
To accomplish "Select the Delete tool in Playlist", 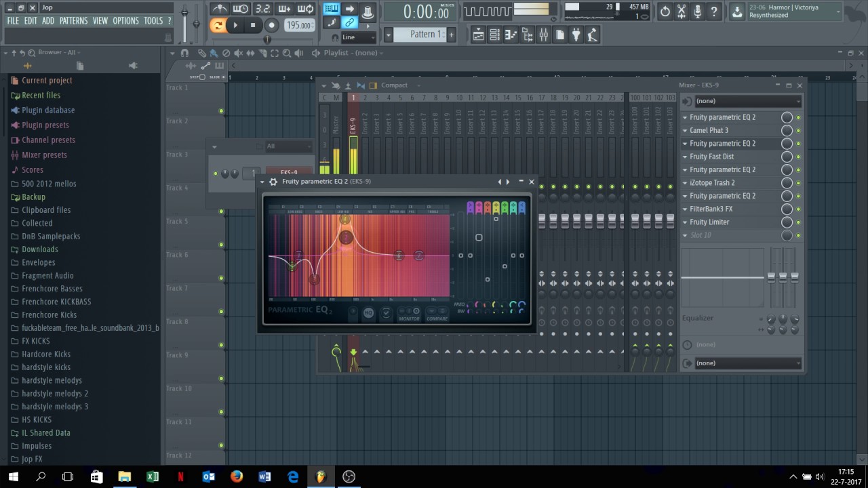I will point(226,53).
